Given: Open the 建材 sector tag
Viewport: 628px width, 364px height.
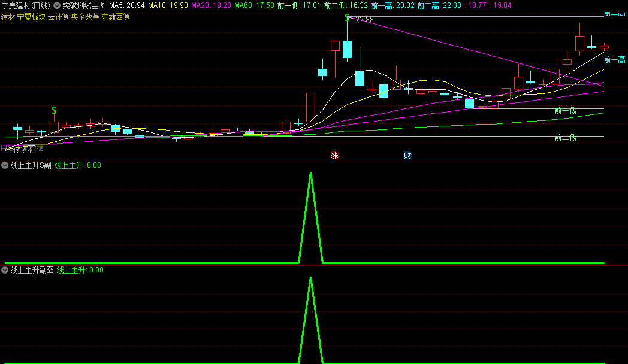Looking at the screenshot, I should [8, 17].
